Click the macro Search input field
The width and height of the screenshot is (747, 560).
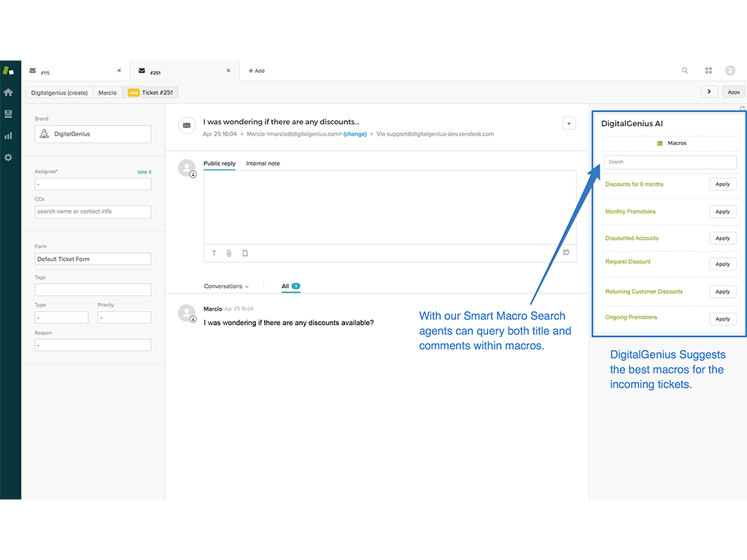pyautogui.click(x=670, y=162)
